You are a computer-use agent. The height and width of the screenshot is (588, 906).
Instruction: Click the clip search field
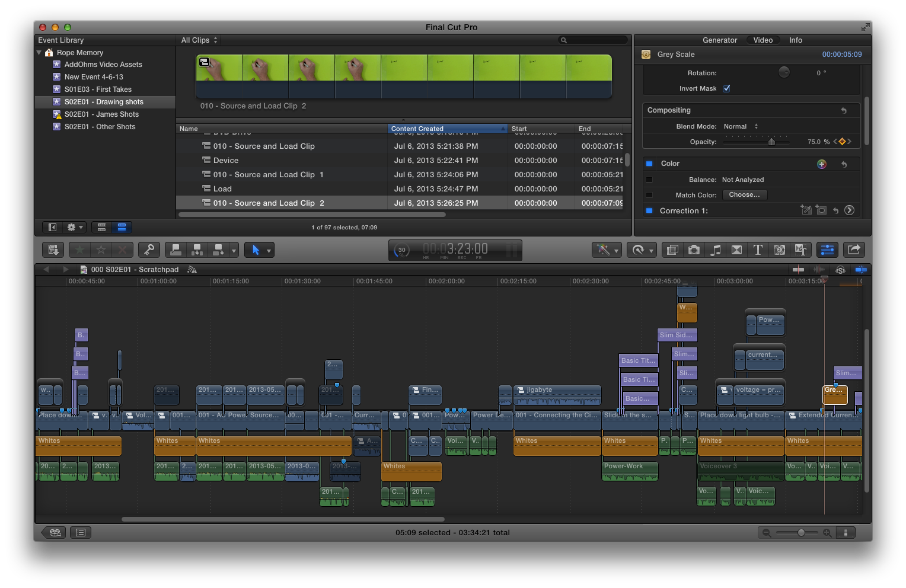click(593, 40)
